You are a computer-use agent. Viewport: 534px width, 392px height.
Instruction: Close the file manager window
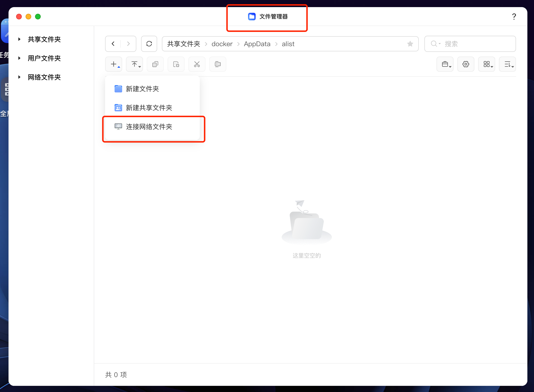click(x=19, y=17)
